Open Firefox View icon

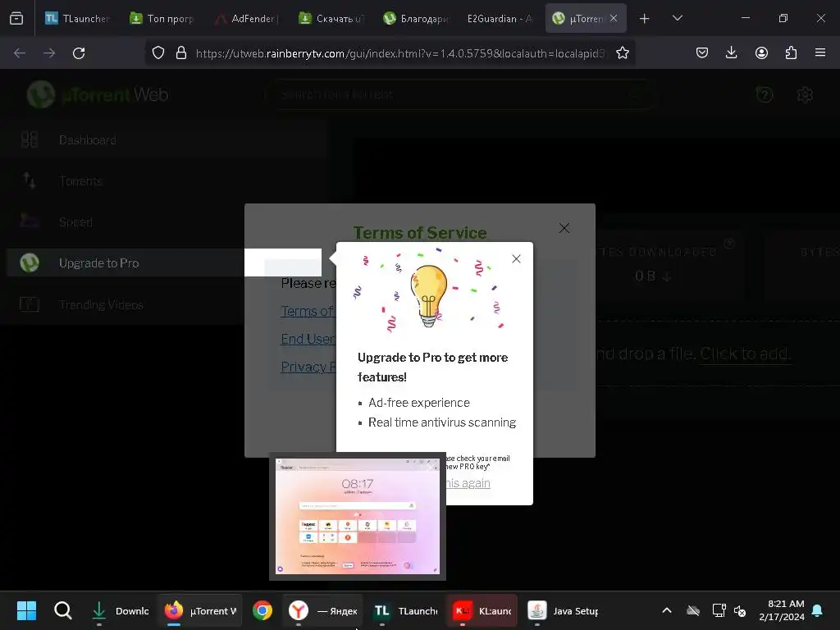(16, 19)
